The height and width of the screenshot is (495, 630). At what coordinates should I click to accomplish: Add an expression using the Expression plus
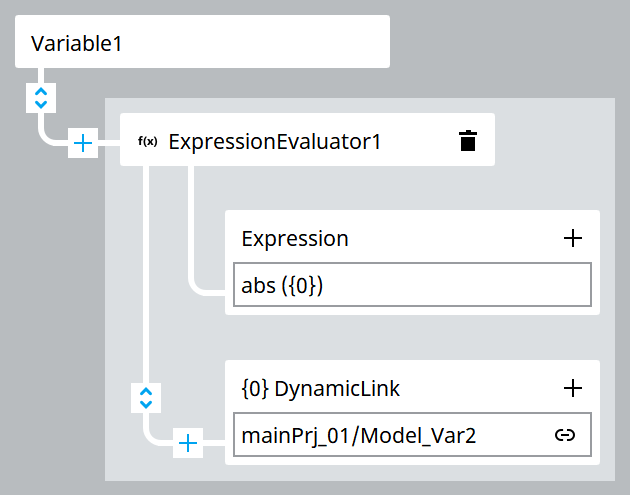(x=572, y=238)
